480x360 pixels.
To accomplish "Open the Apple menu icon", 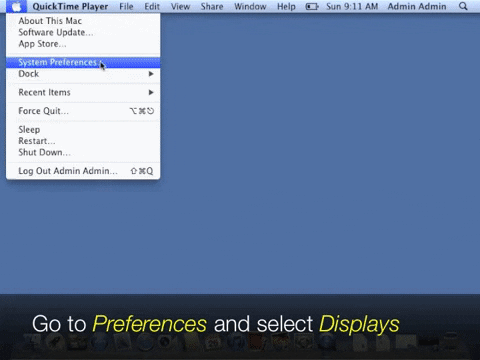I will point(16,6).
